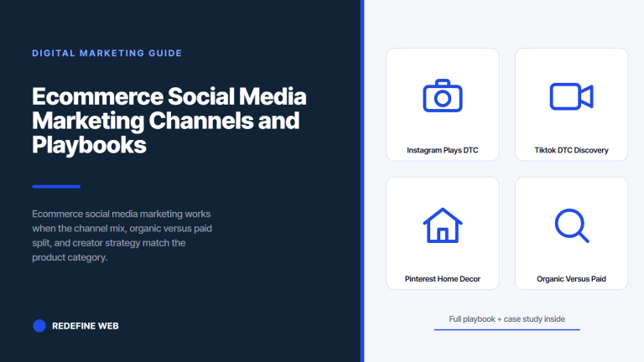Select the 'Instagram Plays DTC' label

pyautogui.click(x=443, y=150)
